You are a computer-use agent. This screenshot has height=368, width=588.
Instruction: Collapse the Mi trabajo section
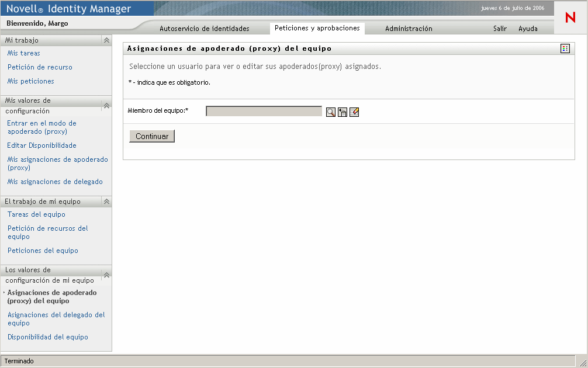106,40
